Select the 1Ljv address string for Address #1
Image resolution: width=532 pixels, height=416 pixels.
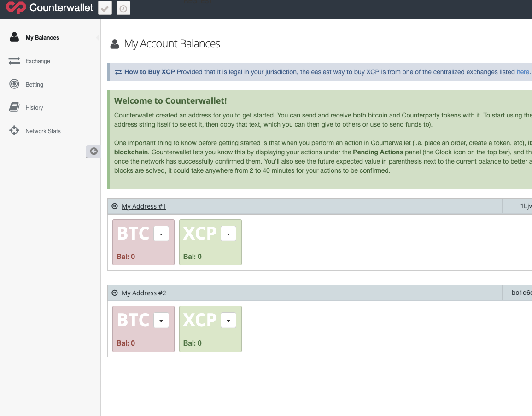click(x=526, y=206)
